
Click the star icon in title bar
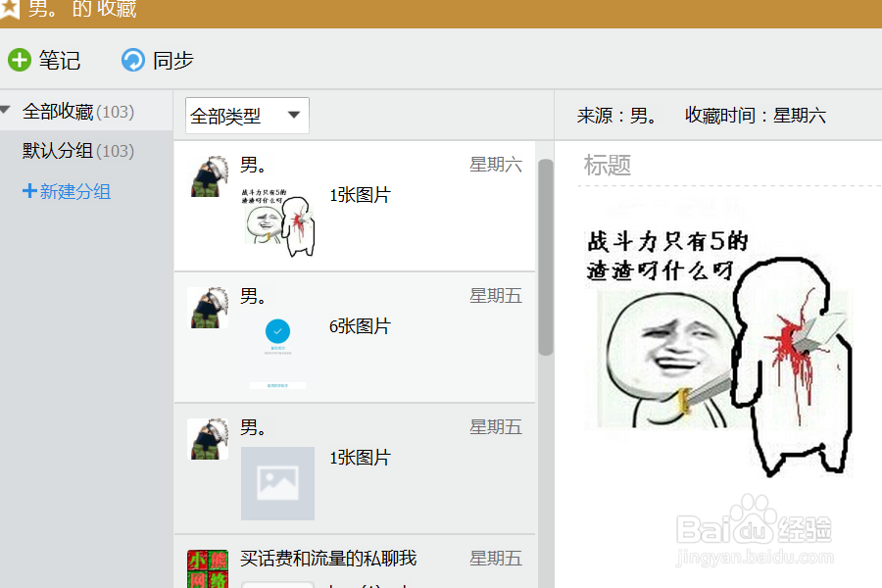pyautogui.click(x=9, y=9)
